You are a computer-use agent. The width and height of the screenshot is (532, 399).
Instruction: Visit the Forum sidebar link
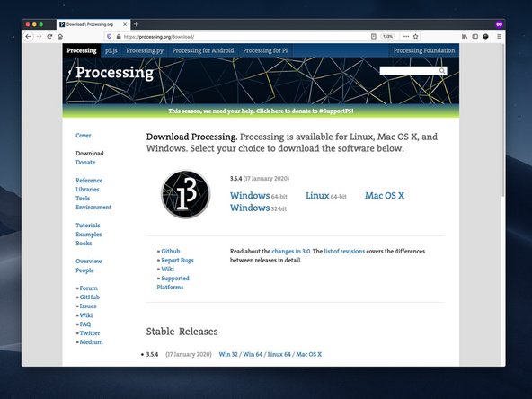point(88,288)
